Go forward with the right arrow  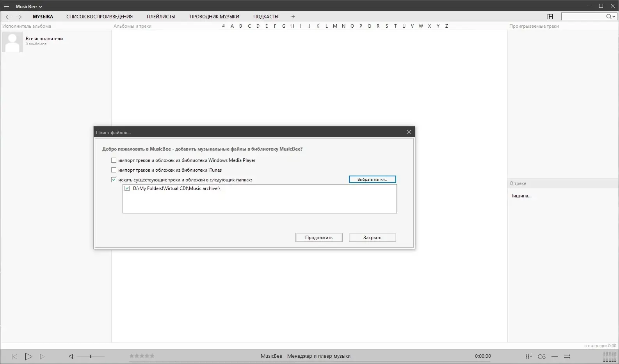pyautogui.click(x=19, y=17)
